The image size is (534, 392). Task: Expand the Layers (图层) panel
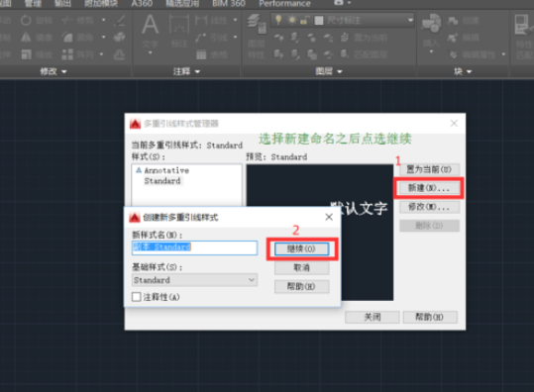click(x=328, y=71)
